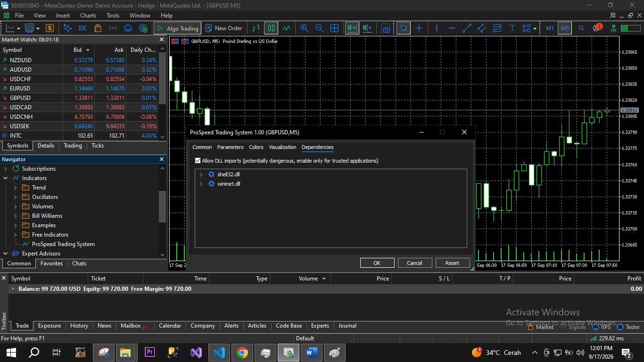Open the IDE MetaEditor icon

[x=83, y=28]
